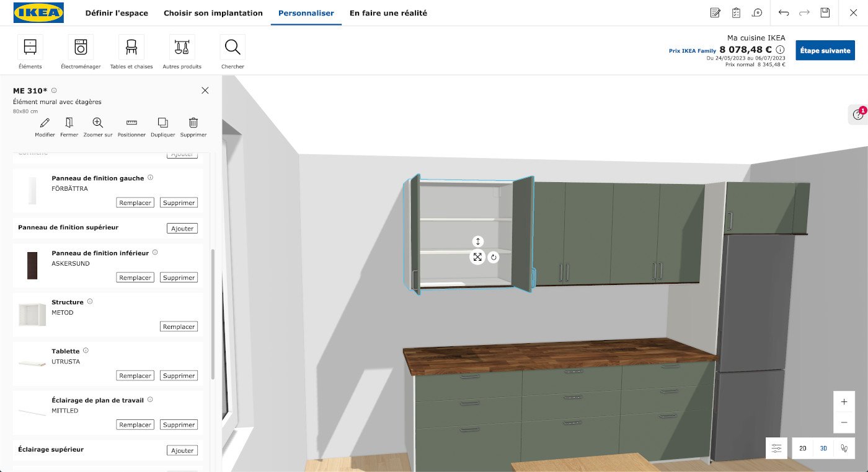Add an Éclairage supérieur

(182, 450)
